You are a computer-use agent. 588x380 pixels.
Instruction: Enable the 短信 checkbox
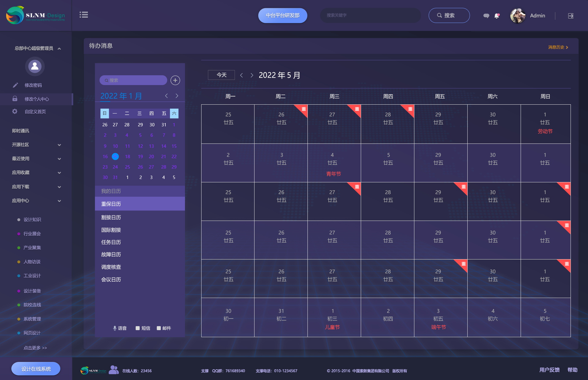pos(138,328)
